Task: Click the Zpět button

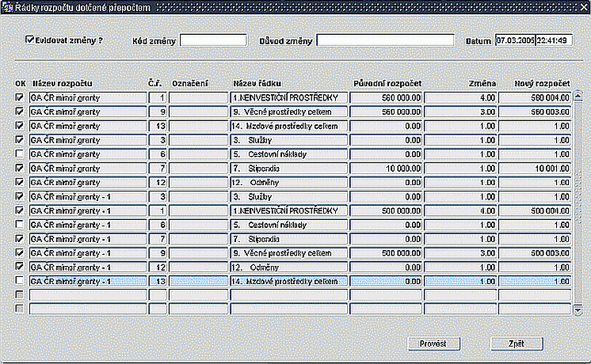Action: click(x=517, y=343)
